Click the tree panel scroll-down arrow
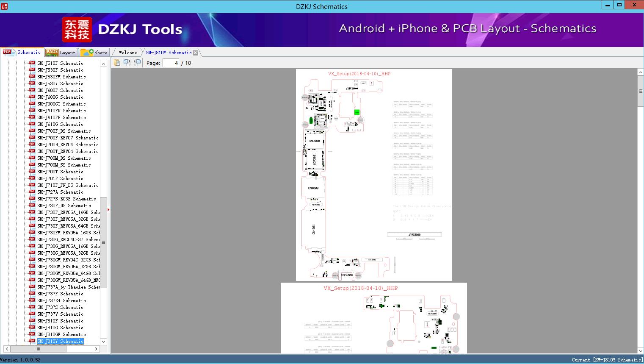644x364 pixels. click(x=103, y=342)
